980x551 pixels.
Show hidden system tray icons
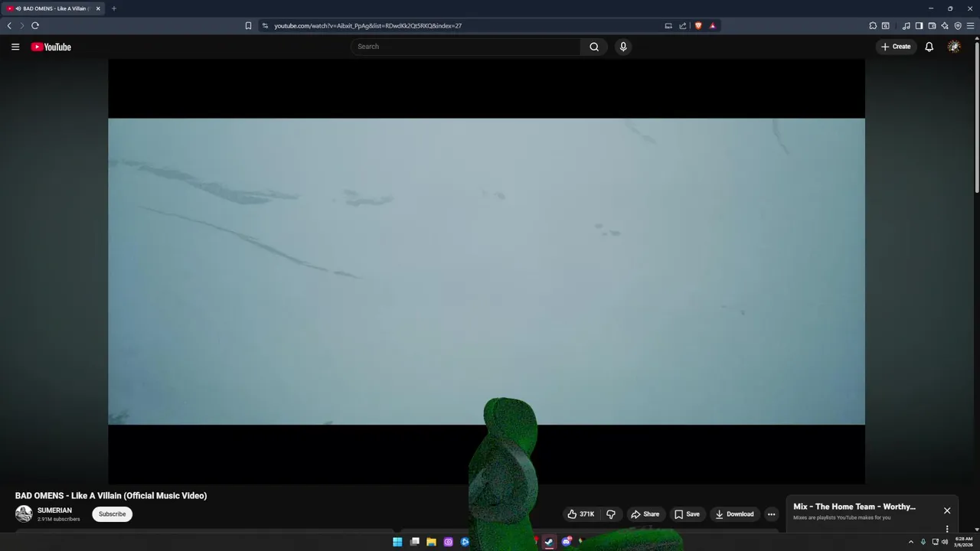point(910,542)
